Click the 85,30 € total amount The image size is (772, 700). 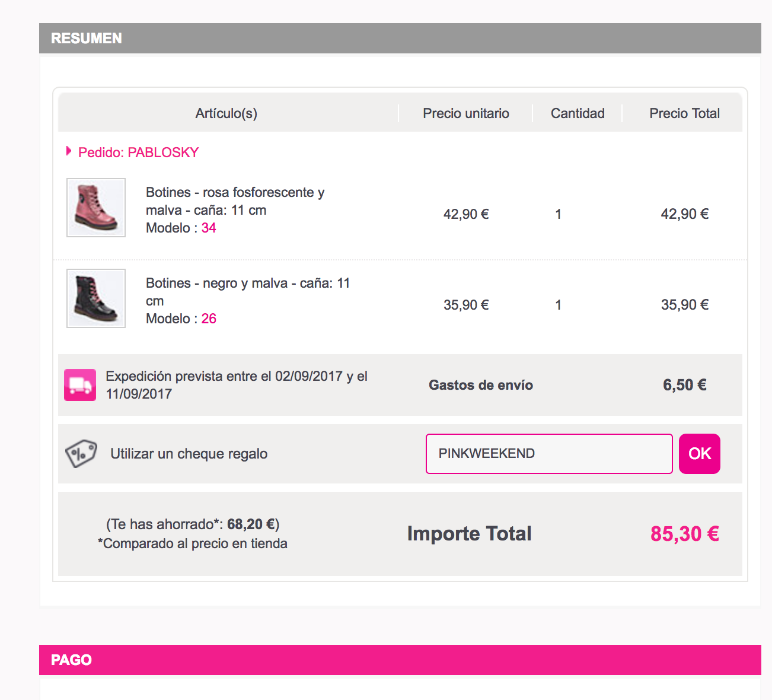(685, 534)
